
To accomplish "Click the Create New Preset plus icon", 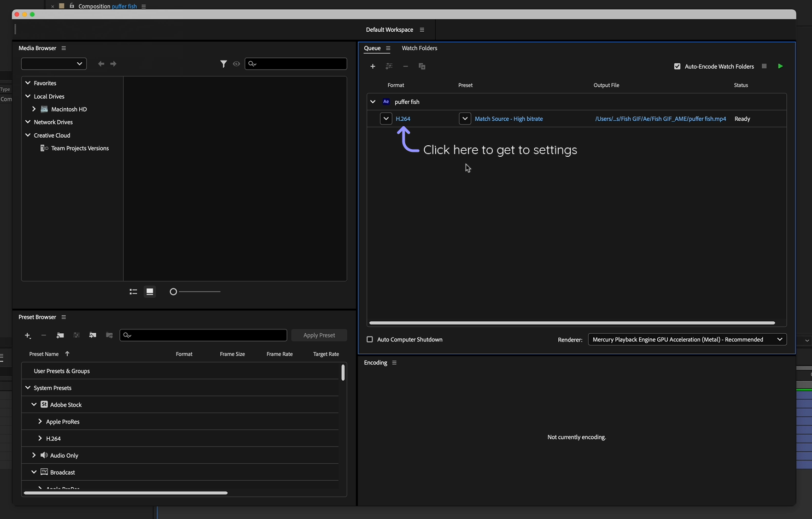I will pyautogui.click(x=28, y=335).
